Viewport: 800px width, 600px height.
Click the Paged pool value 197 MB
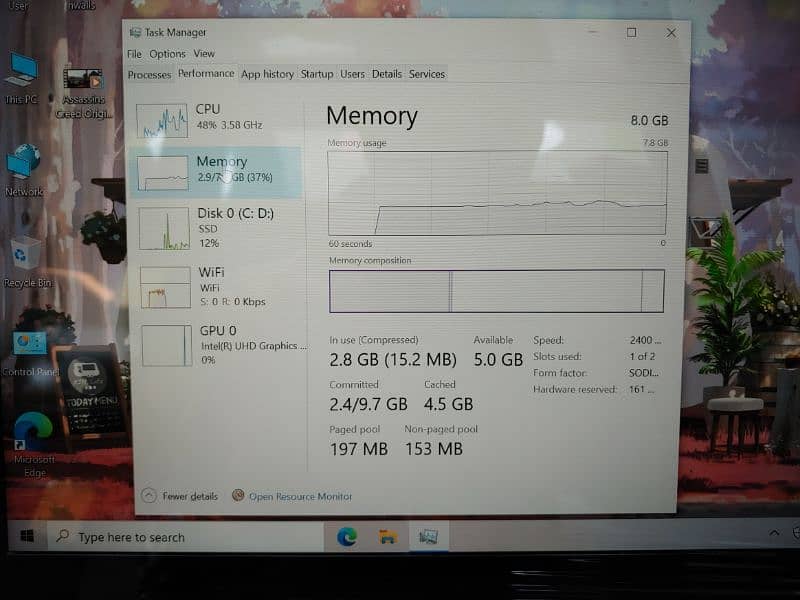(359, 449)
